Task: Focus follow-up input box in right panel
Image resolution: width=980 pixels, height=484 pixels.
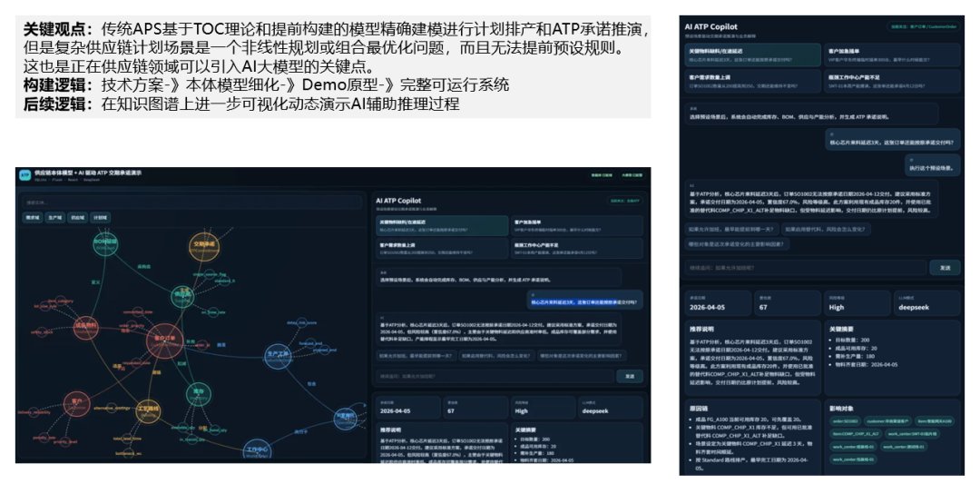Action: pyautogui.click(x=806, y=268)
